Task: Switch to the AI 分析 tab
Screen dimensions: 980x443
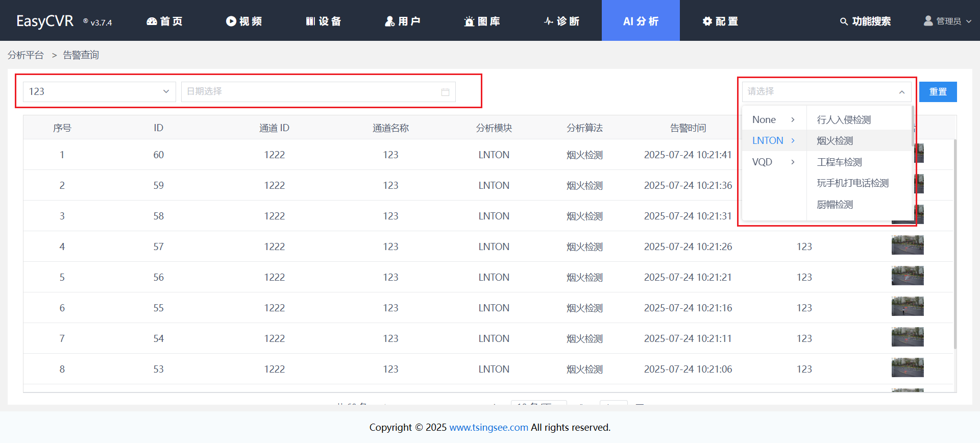Action: tap(641, 21)
